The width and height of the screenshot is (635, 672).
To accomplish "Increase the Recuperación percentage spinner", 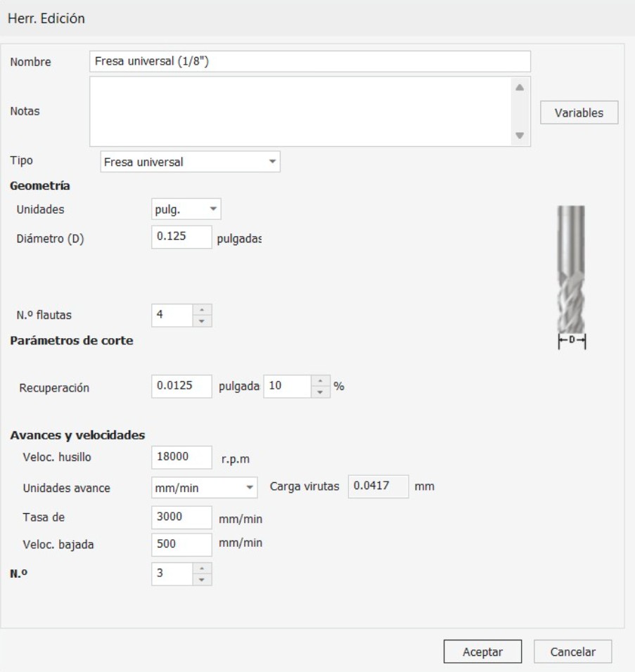I will tap(320, 381).
